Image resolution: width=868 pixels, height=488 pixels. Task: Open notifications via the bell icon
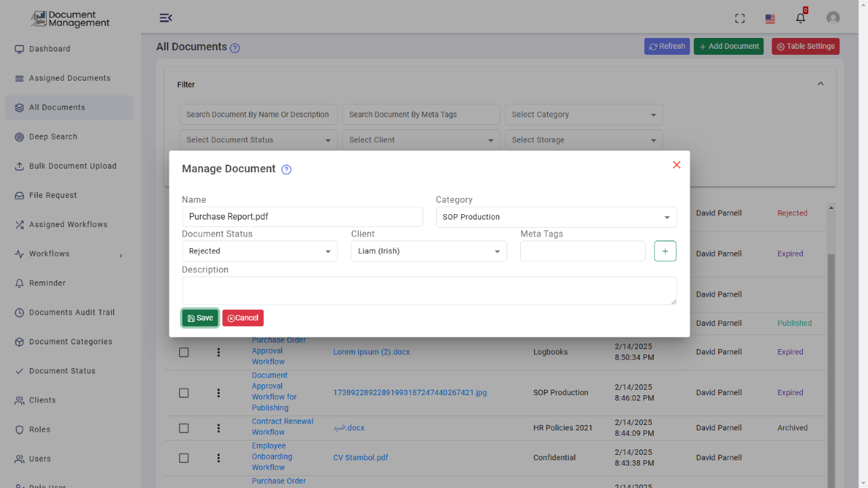[x=800, y=17]
